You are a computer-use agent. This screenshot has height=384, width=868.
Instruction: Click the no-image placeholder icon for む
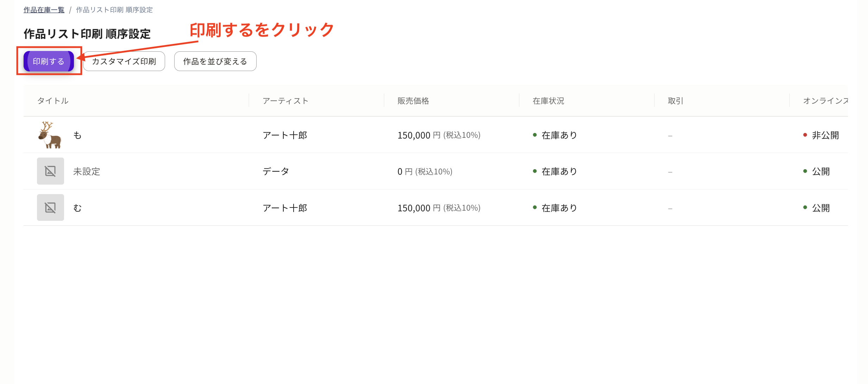point(50,207)
